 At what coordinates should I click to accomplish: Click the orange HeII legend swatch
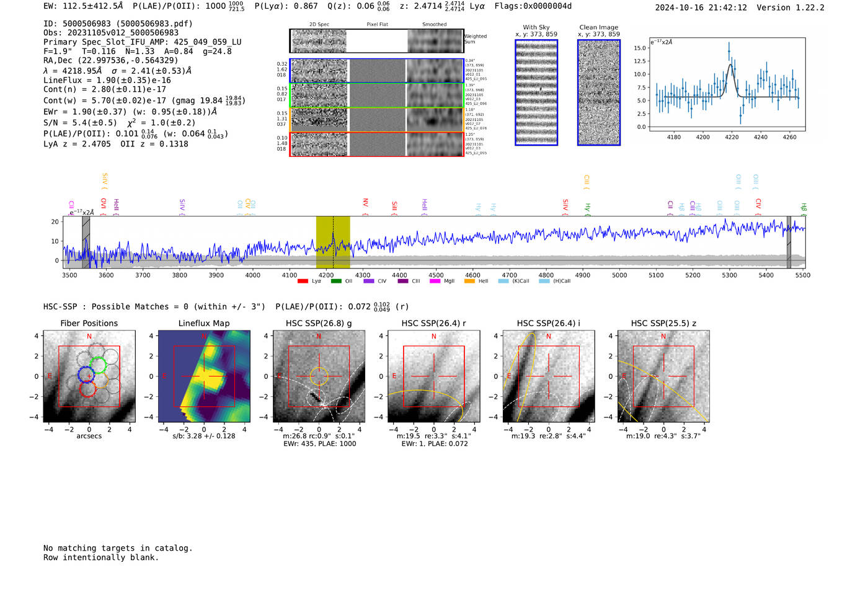click(x=469, y=281)
